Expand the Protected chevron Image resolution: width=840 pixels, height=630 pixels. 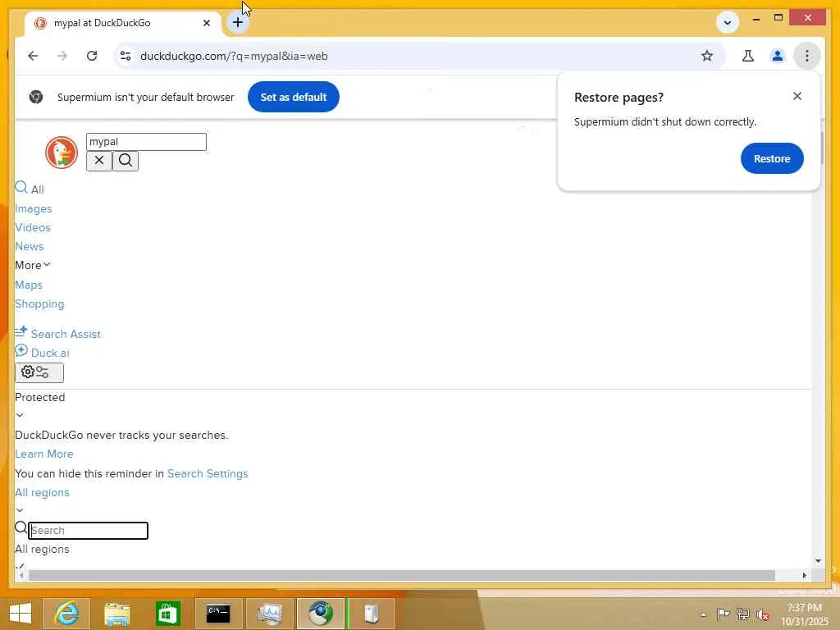click(x=20, y=415)
